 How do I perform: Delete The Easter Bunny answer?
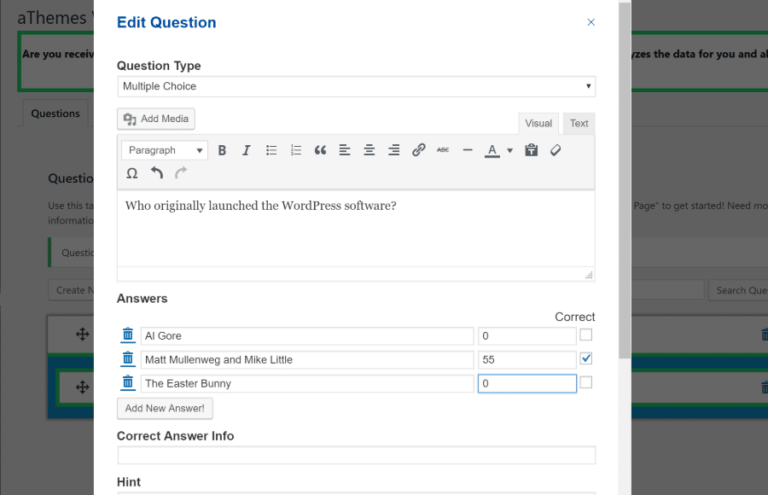point(128,383)
